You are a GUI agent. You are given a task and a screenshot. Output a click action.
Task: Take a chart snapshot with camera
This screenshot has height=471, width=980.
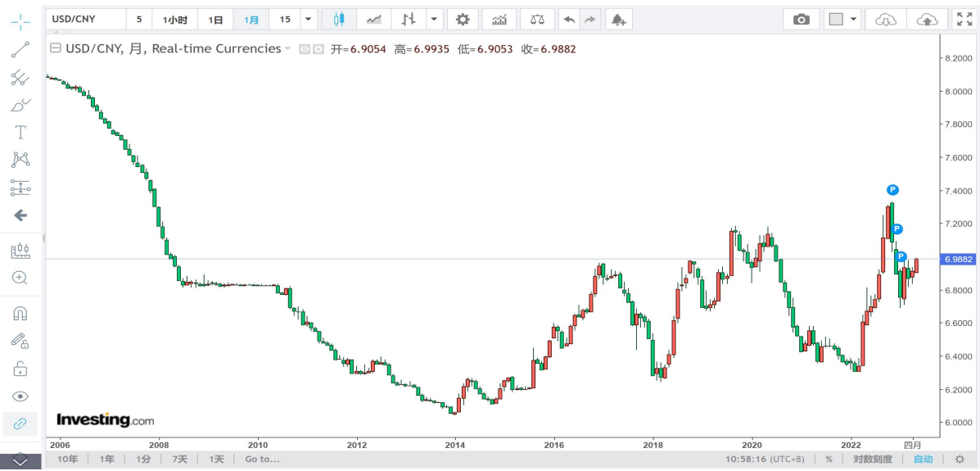click(x=802, y=20)
